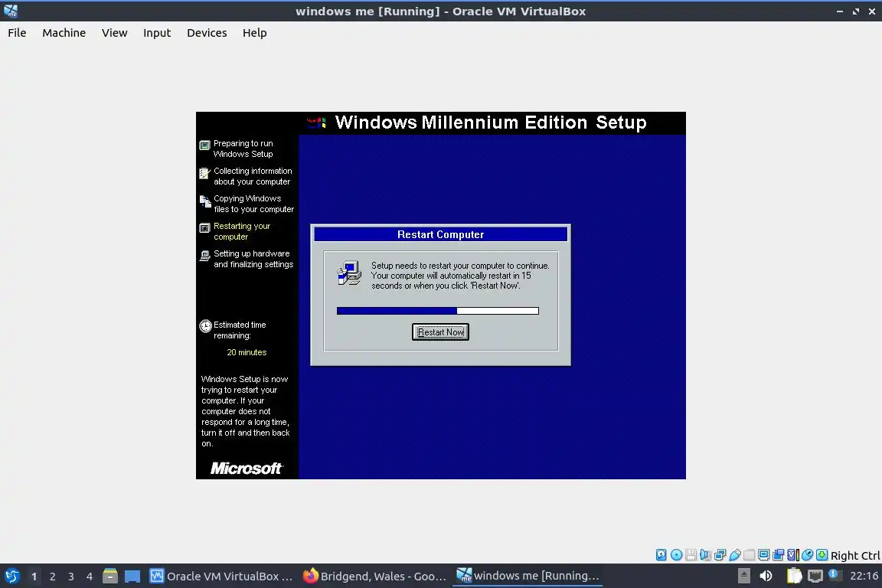Viewport: 882px width, 588px height.
Task: Click 'Setting up hardware and finalizing settings' text
Action: (253, 259)
